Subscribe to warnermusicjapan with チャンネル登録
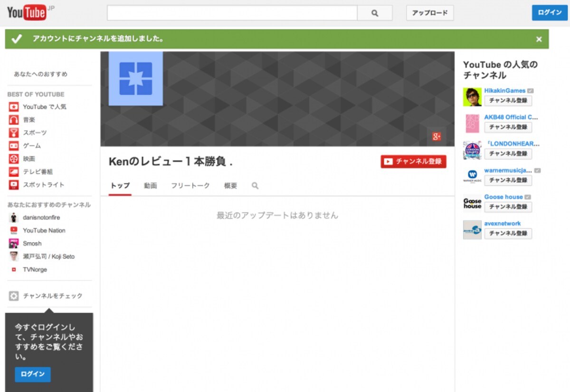The height and width of the screenshot is (392, 570). [508, 181]
